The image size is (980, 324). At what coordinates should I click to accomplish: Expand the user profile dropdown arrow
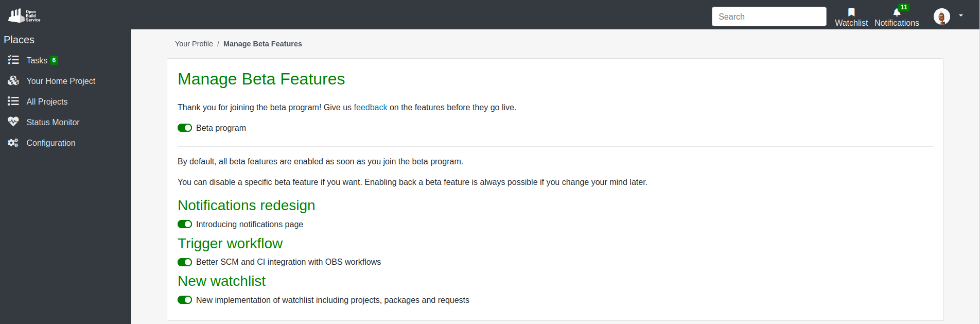pos(961,16)
